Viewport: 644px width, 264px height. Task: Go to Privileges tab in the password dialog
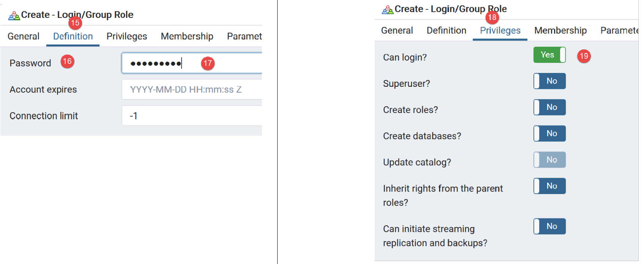tap(127, 36)
